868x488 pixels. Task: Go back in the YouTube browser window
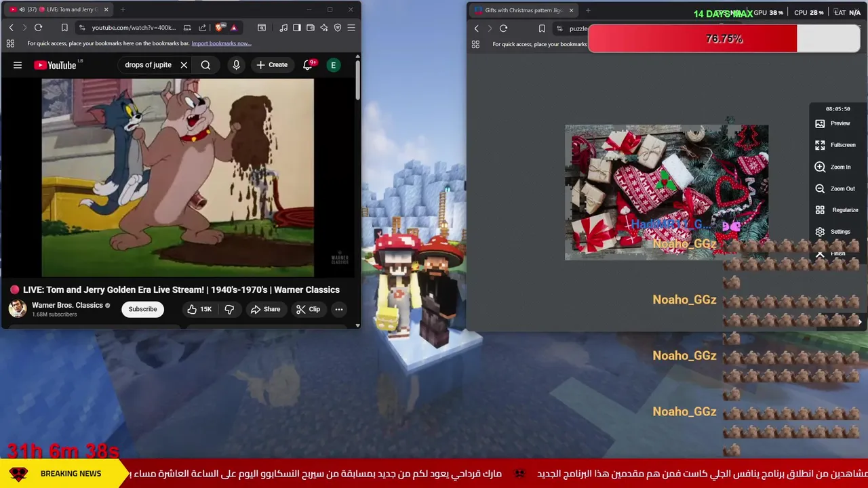pos(11,28)
